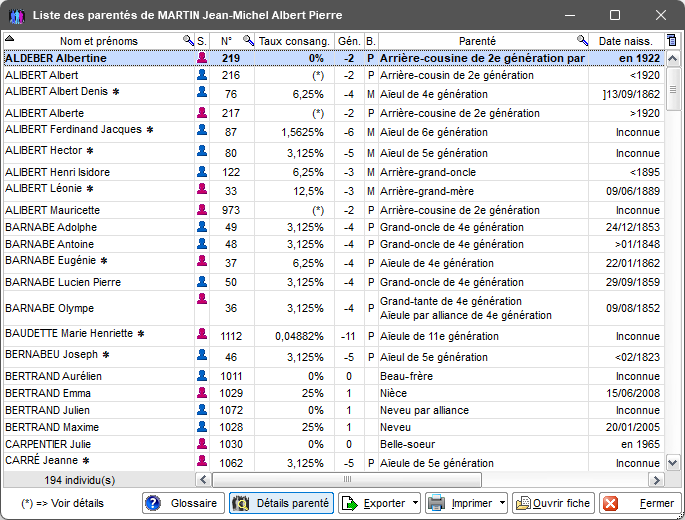685x520 pixels.
Task: Expand the Exporter dropdown arrow
Action: click(x=413, y=503)
